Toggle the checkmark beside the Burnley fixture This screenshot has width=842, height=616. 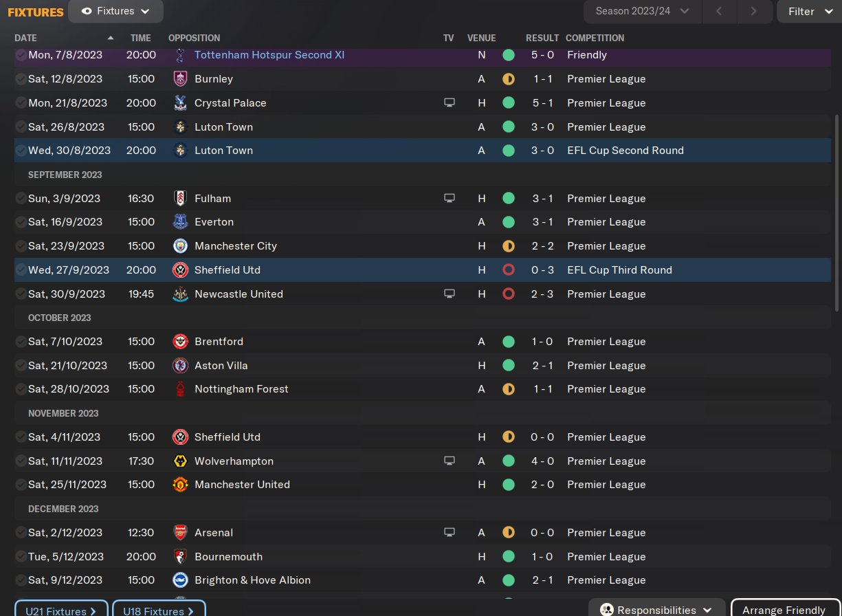pyautogui.click(x=21, y=79)
